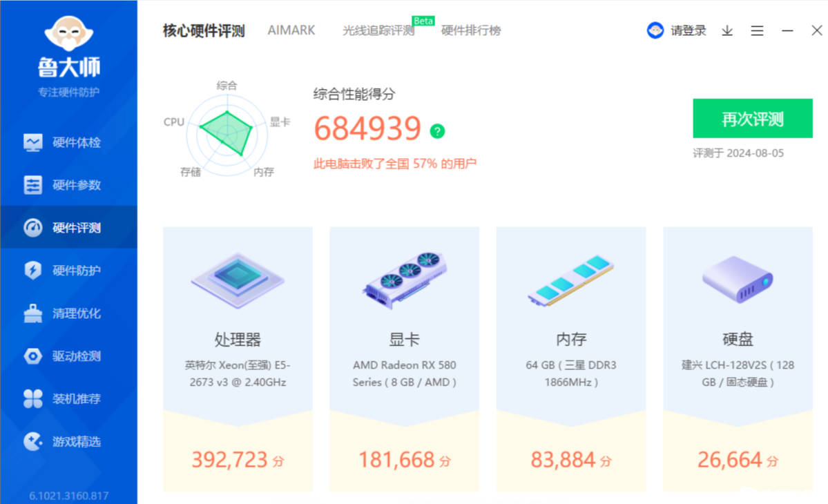Click the download arrow icon
This screenshot has height=504, width=828.
[x=727, y=30]
